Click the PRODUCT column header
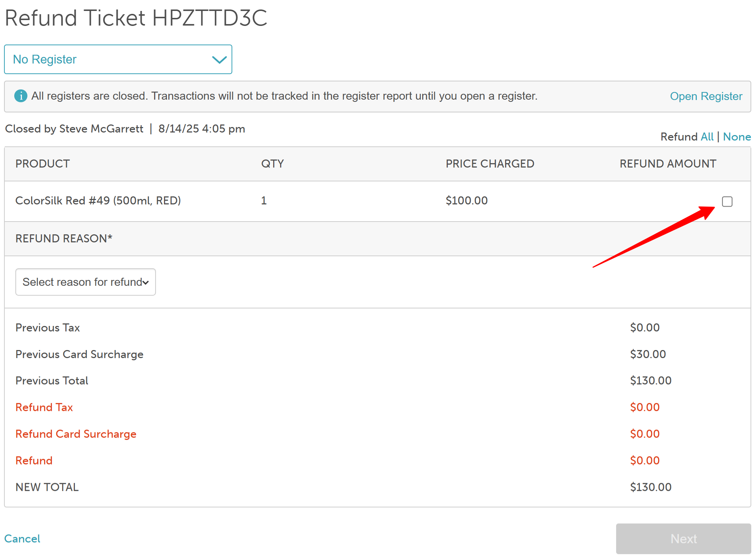 [x=42, y=164]
